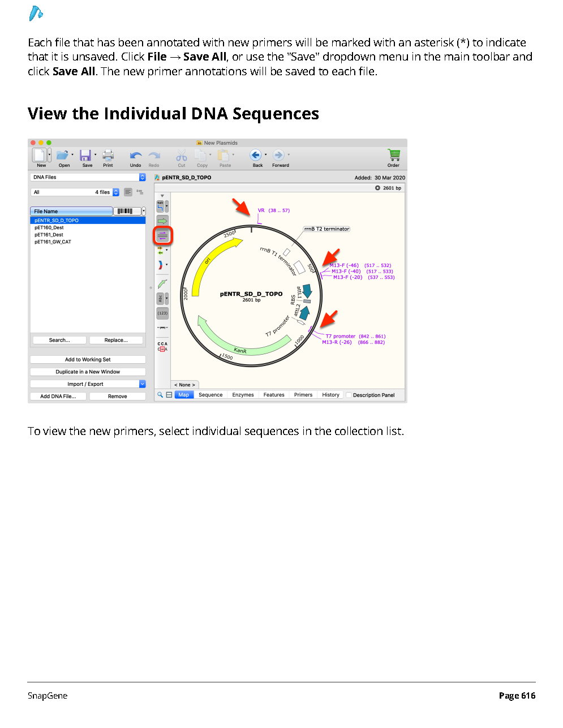The width and height of the screenshot is (563, 728).
Task: Click the Copy icon in toolbar
Action: [x=200, y=155]
